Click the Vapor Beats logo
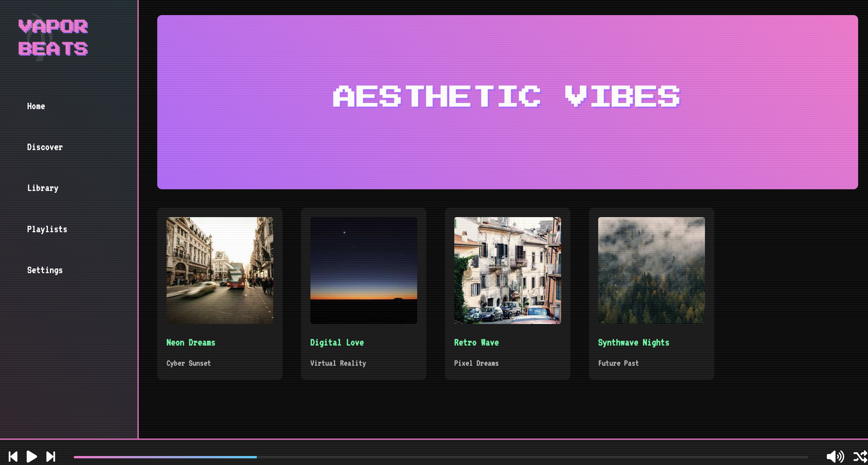Screen dimensions: 868x465 [x=53, y=37]
